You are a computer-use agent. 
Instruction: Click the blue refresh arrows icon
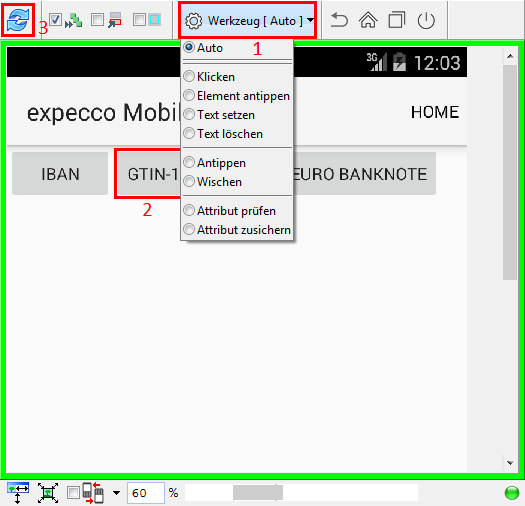(x=18, y=20)
